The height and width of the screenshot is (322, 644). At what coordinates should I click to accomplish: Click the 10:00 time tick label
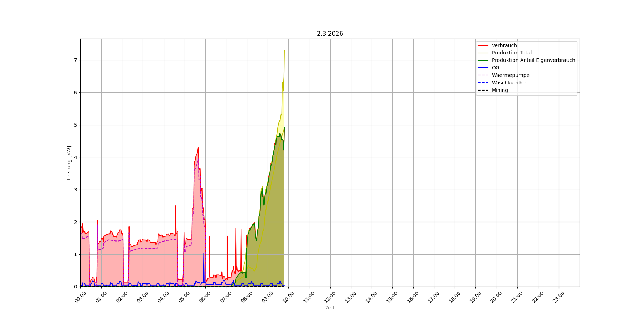289,297
